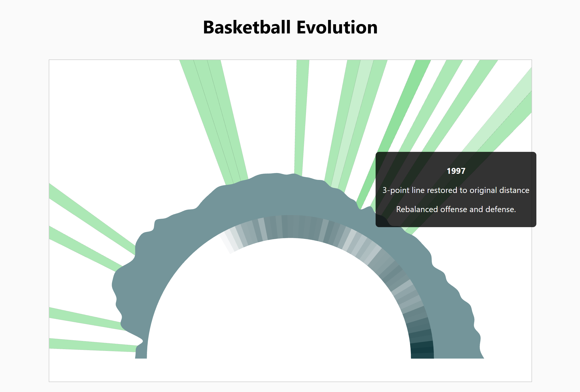Select the darkest teal segment ending the arc
The width and height of the screenshot is (580, 392).
422,355
